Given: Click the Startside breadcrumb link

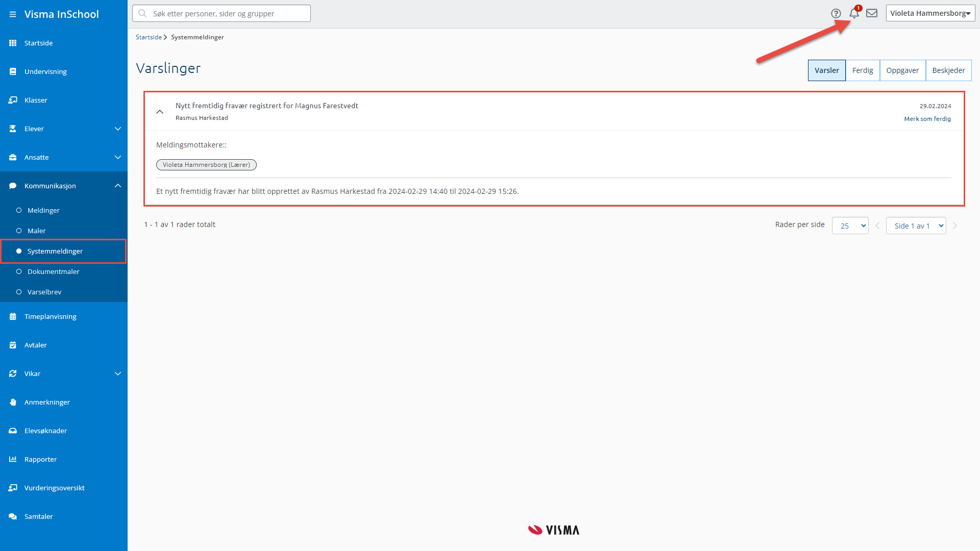Looking at the screenshot, I should [x=149, y=37].
